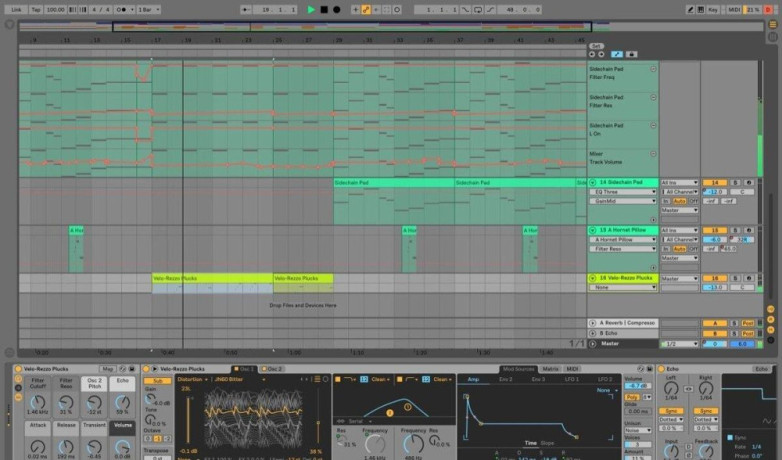Screen dimensions: 782x460
Task: Click the Sidechain Pad clip starting near bar 29
Action: [394, 183]
